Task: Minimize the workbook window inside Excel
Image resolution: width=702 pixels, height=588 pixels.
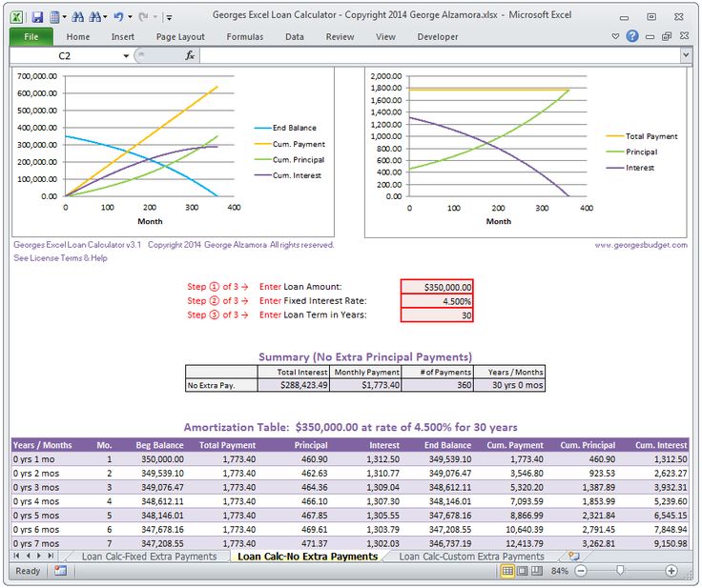Action: coord(650,37)
